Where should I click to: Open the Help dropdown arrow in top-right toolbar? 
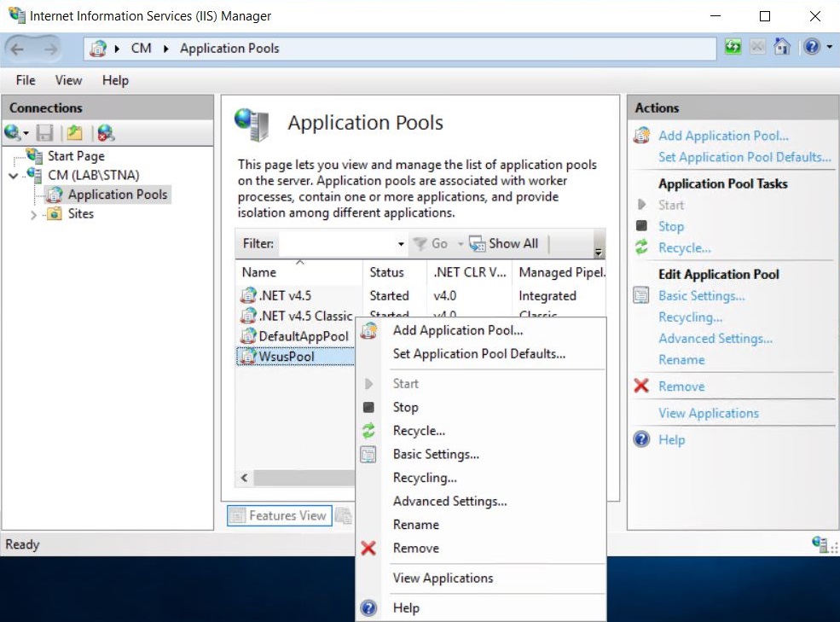point(830,48)
